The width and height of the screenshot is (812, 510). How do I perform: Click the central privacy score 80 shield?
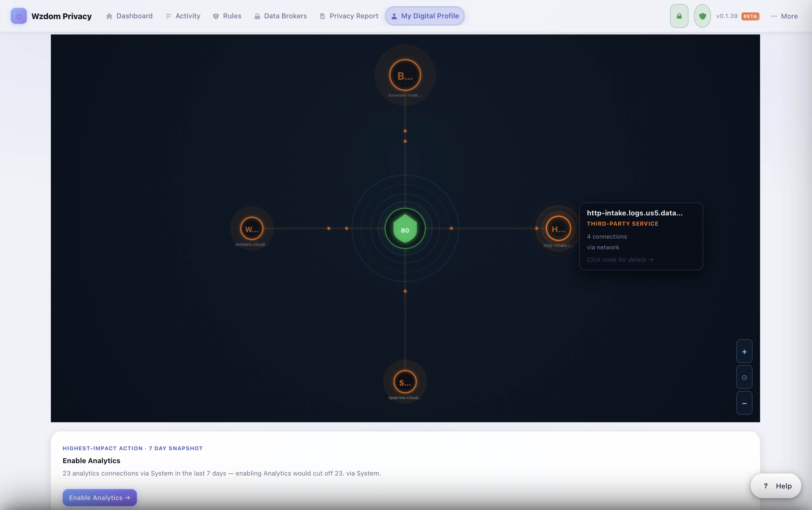(x=405, y=229)
